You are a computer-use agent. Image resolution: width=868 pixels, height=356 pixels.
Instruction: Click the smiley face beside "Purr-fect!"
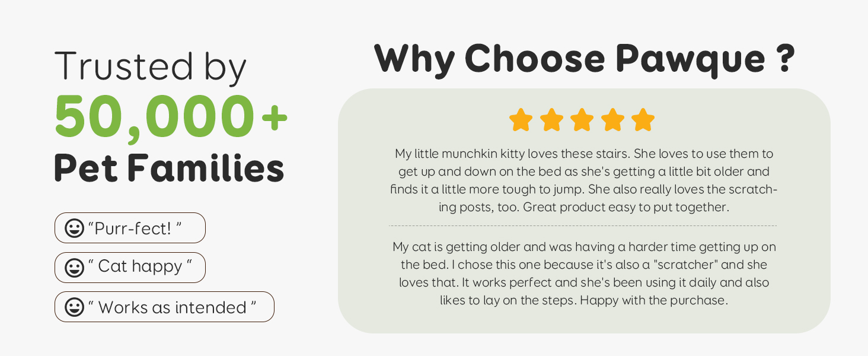(74, 228)
